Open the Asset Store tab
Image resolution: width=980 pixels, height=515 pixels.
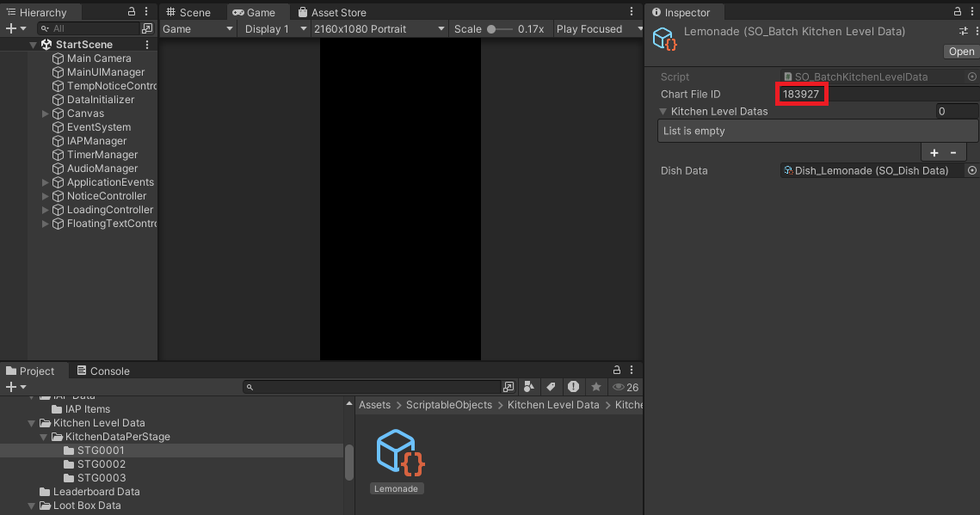[x=332, y=13]
